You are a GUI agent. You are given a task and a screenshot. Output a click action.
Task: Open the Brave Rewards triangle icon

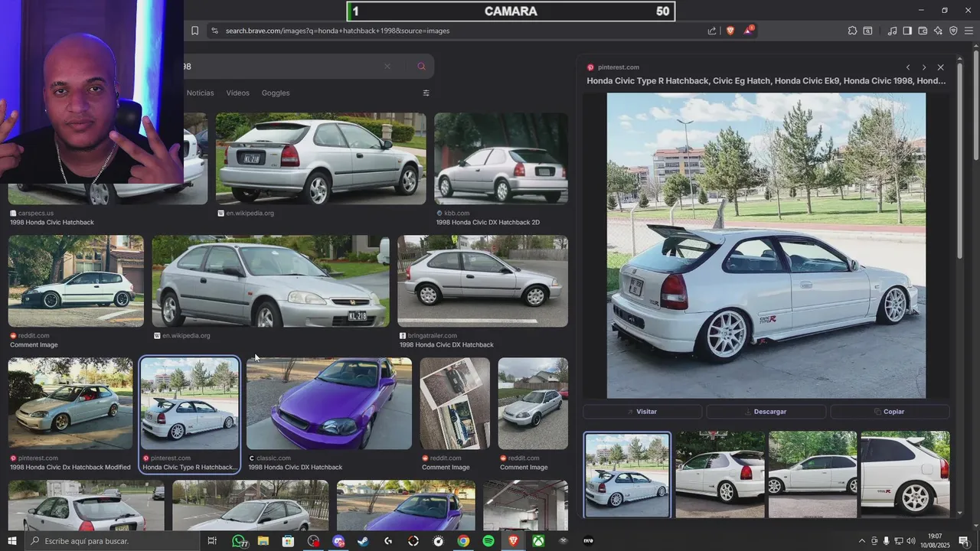coord(748,31)
